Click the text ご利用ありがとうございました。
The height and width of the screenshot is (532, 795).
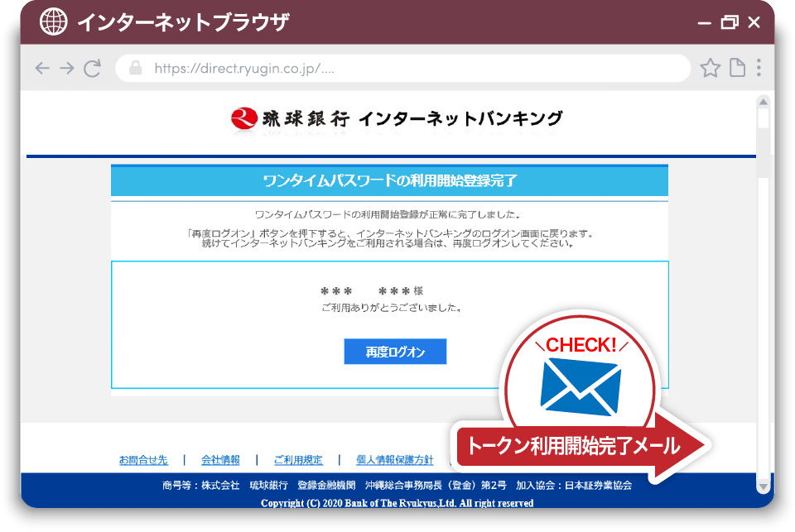coord(392,308)
